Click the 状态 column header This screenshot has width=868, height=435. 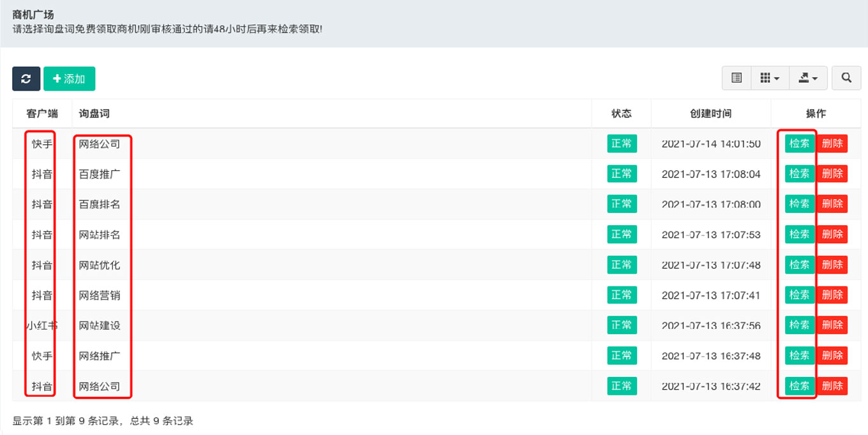621,114
